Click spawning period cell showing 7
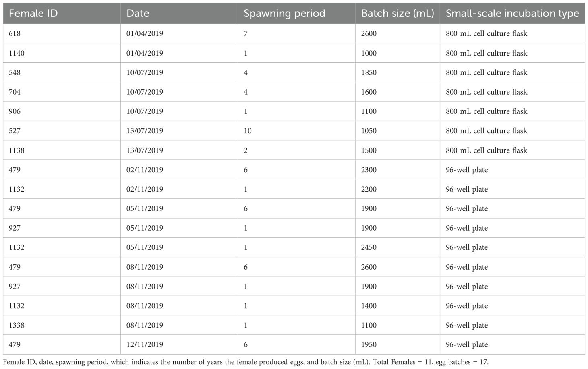The height and width of the screenshot is (369, 588). pos(246,34)
